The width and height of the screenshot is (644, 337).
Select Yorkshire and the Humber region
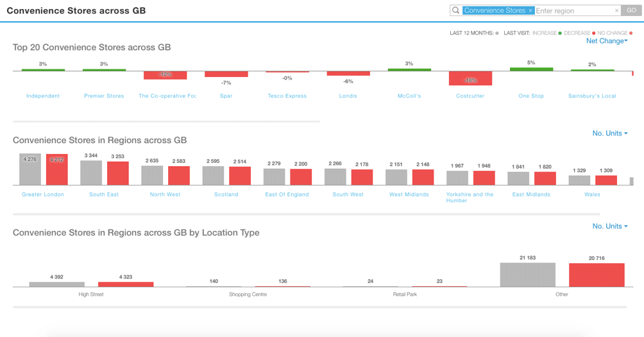[x=470, y=197]
